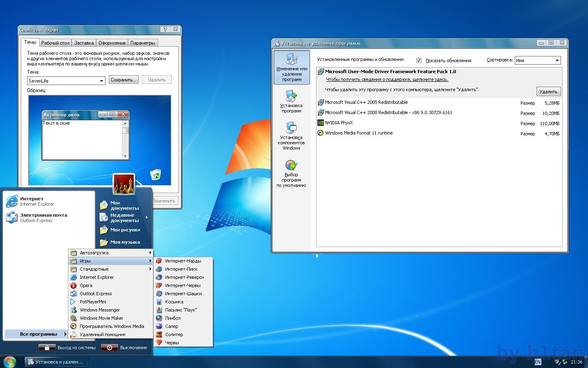
Task: Click the 21:36 clock in tray
Action: tap(577, 362)
